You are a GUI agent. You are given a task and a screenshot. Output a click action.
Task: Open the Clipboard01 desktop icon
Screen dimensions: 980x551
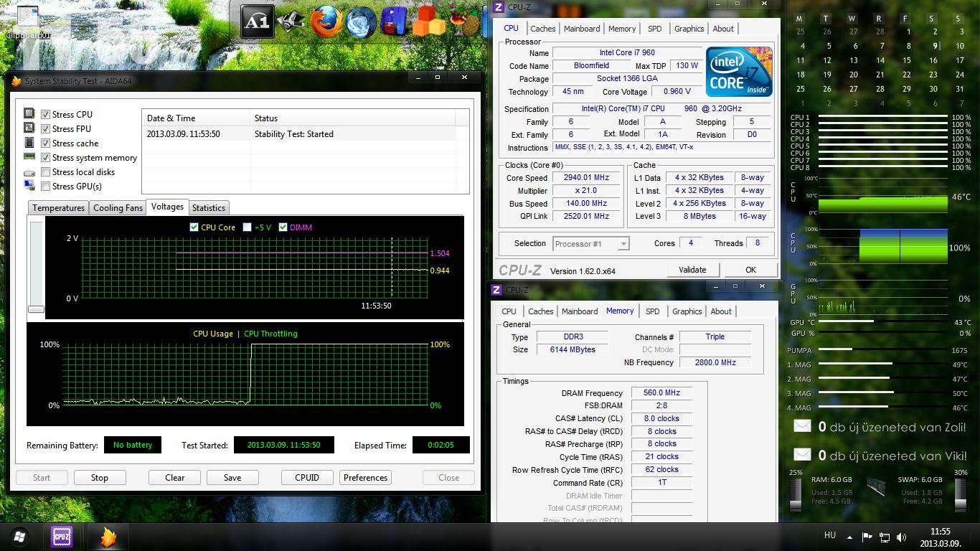click(27, 22)
